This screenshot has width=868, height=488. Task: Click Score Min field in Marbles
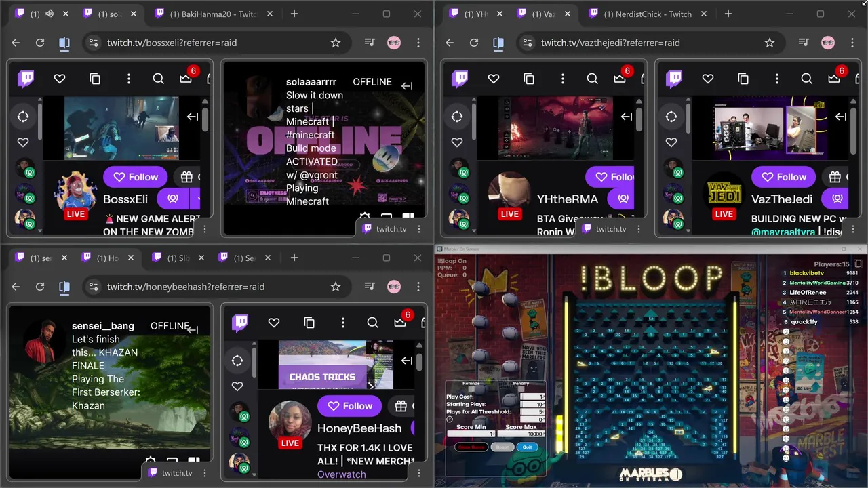click(x=471, y=434)
